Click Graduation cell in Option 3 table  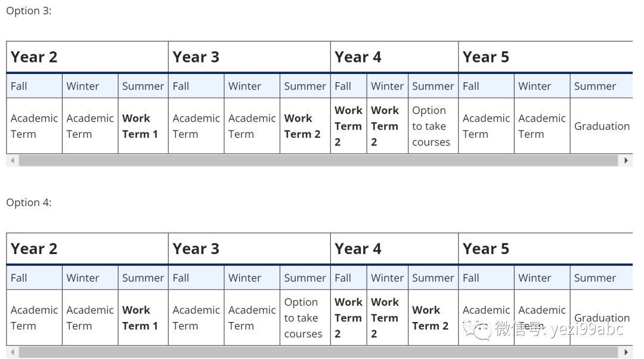[602, 126]
